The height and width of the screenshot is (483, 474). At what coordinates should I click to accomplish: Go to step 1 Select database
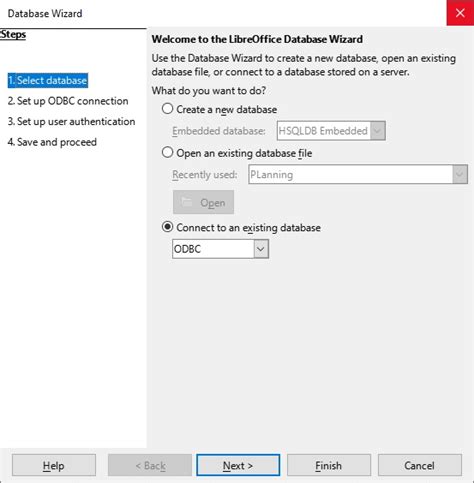click(48, 80)
